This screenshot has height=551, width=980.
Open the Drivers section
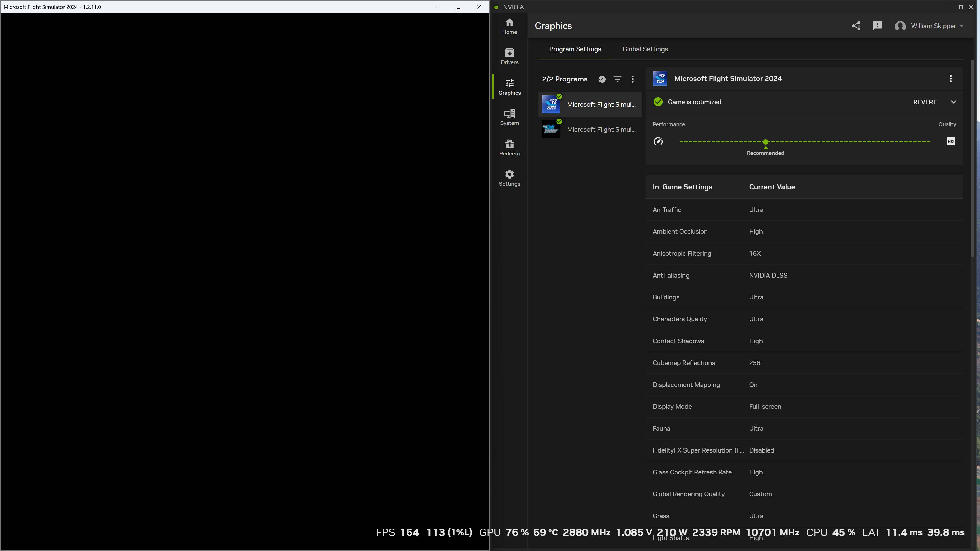[x=509, y=57]
